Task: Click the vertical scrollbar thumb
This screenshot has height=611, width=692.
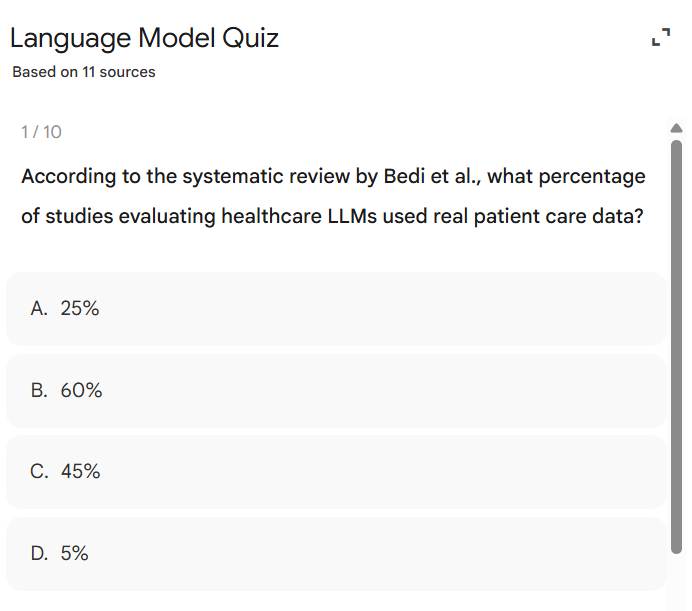Action: pyautogui.click(x=676, y=345)
